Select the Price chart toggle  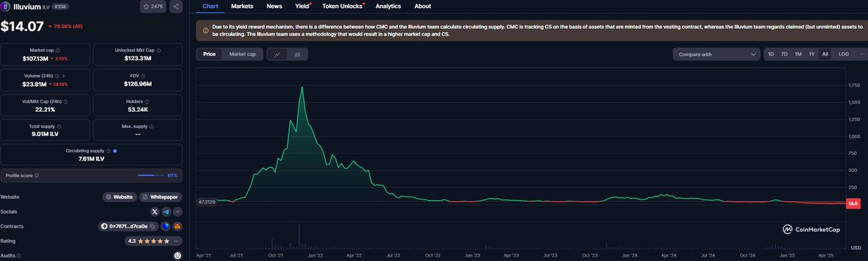coord(209,54)
